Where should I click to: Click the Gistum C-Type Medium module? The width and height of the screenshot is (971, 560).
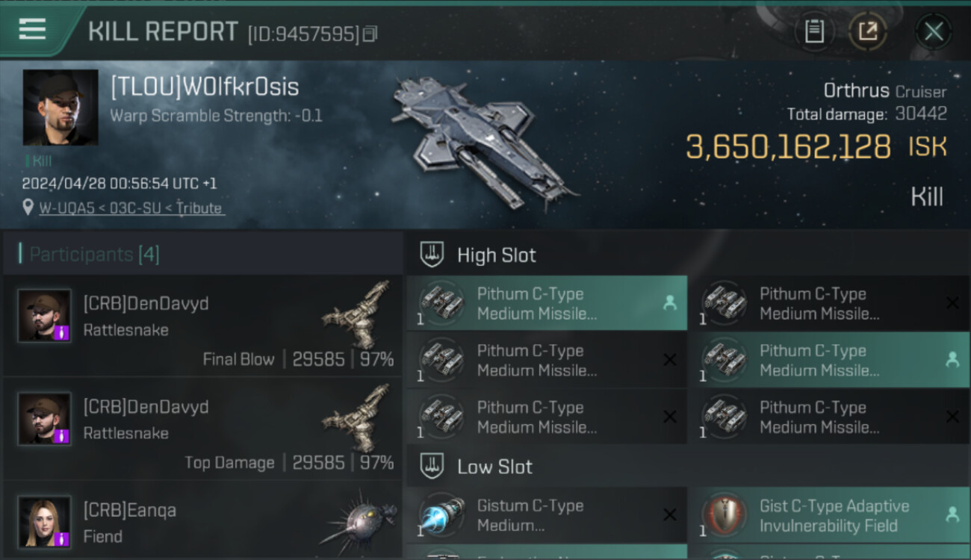click(547, 515)
